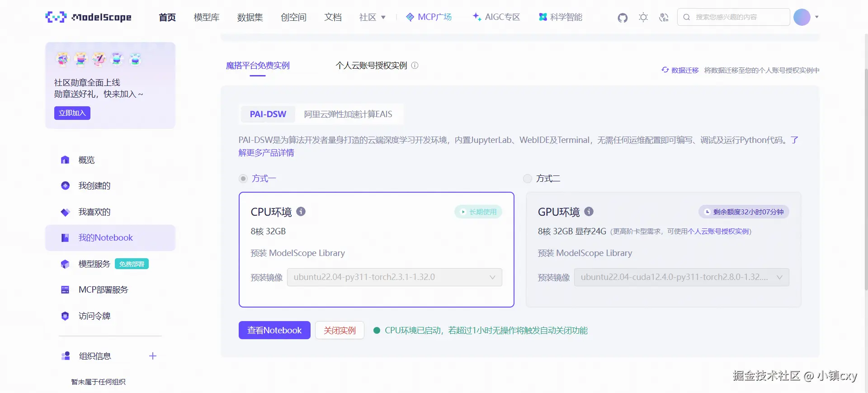Screen dimensions: 868x393
Task: Toggle the light/dark theme sun icon
Action: tap(643, 17)
